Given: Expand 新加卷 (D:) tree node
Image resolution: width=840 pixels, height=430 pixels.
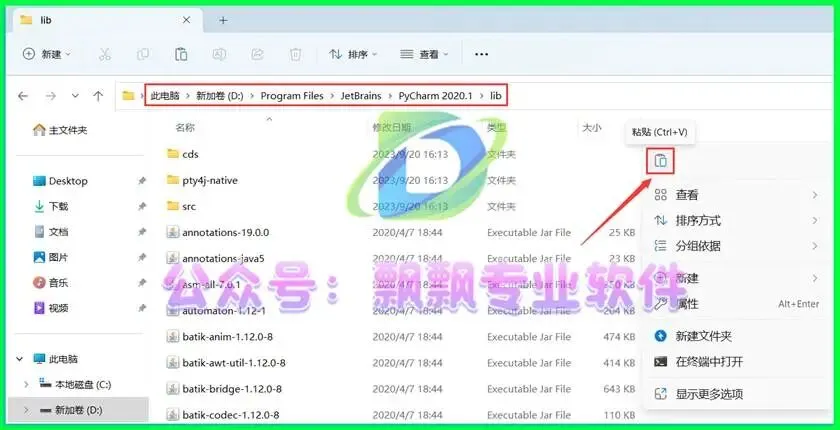Looking at the screenshot, I should click(x=26, y=410).
